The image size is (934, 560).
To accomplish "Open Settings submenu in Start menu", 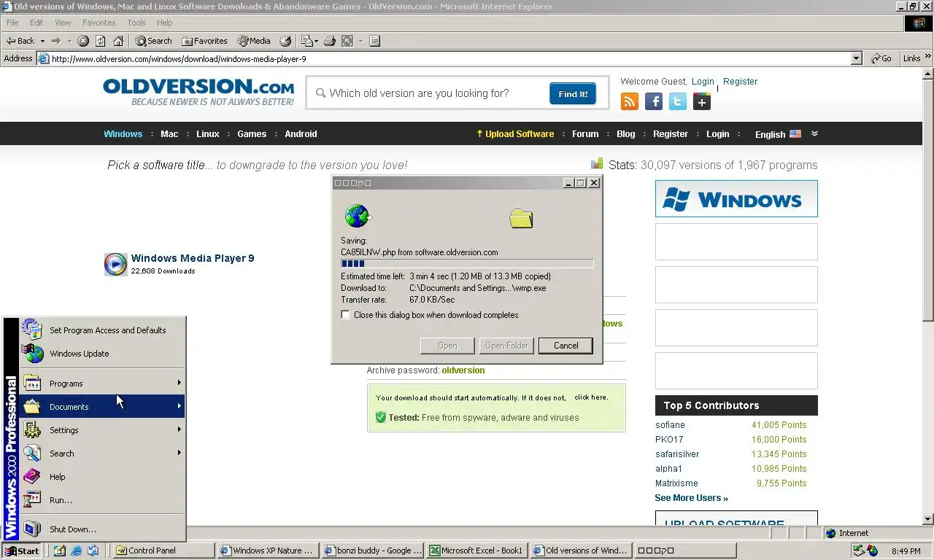I will pos(102,430).
